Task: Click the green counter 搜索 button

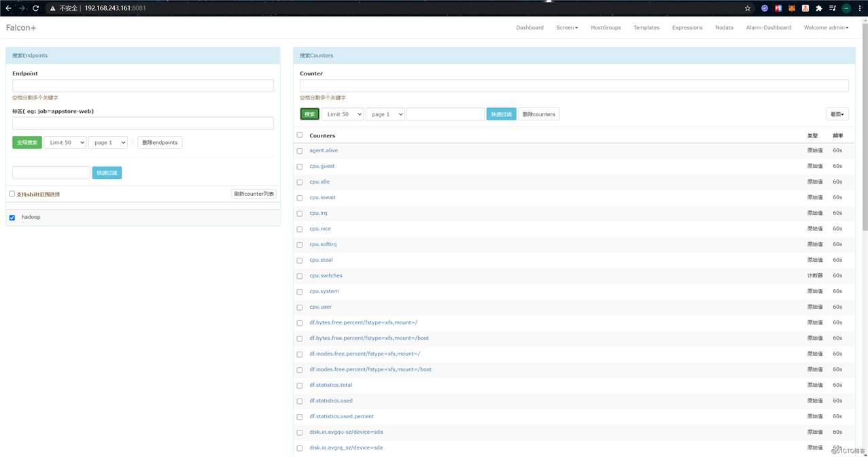Action: pyautogui.click(x=310, y=114)
